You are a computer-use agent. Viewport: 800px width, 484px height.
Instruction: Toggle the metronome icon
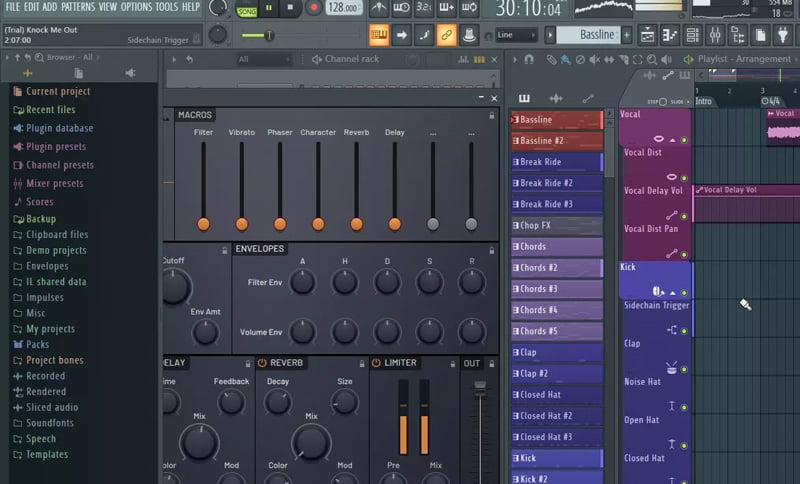379,7
